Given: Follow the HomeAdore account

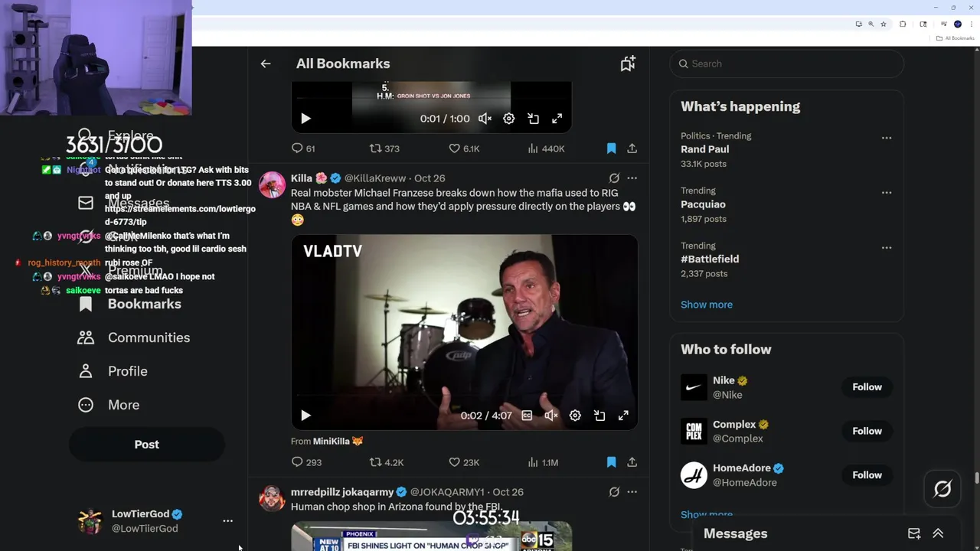Looking at the screenshot, I should click(x=867, y=475).
